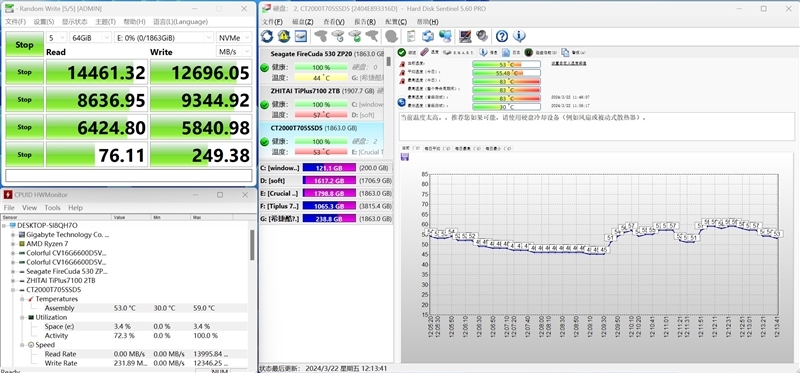Expand the ZHITAI TiPlus7100 2TB node in HWMonitor
800x373 pixels.
13,281
